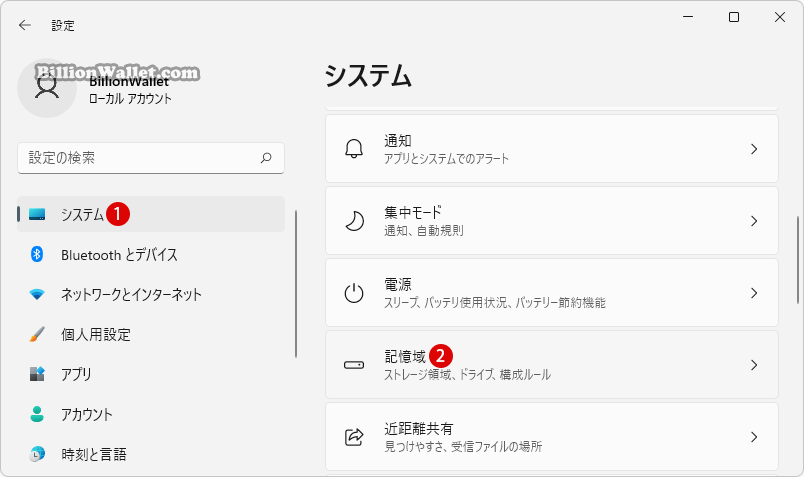Click the アプリ icon in sidebar
804x477 pixels.
(37, 374)
